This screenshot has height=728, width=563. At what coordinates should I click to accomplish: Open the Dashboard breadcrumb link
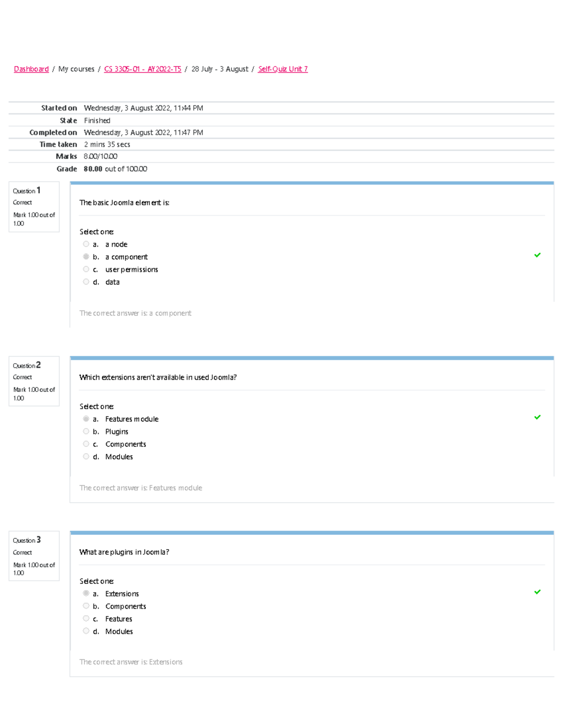31,69
